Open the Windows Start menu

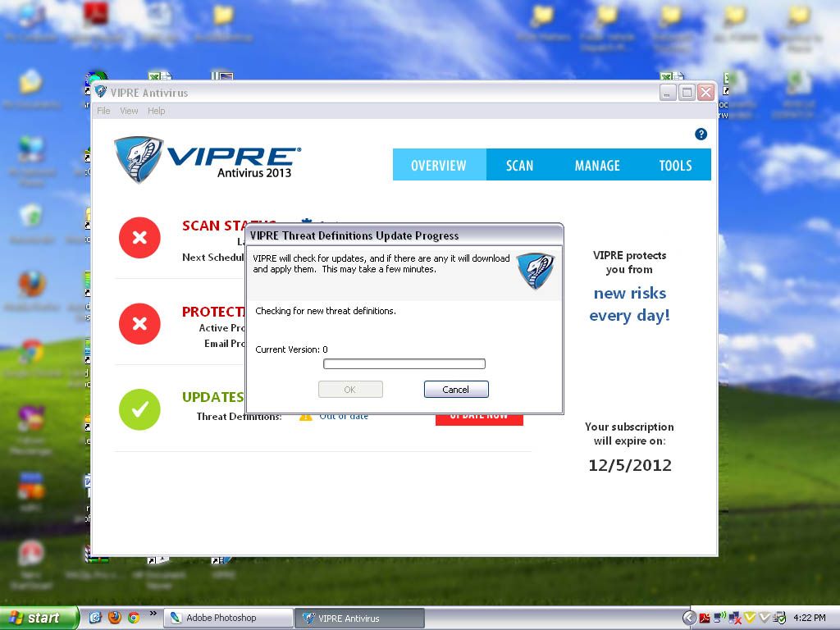point(38,619)
